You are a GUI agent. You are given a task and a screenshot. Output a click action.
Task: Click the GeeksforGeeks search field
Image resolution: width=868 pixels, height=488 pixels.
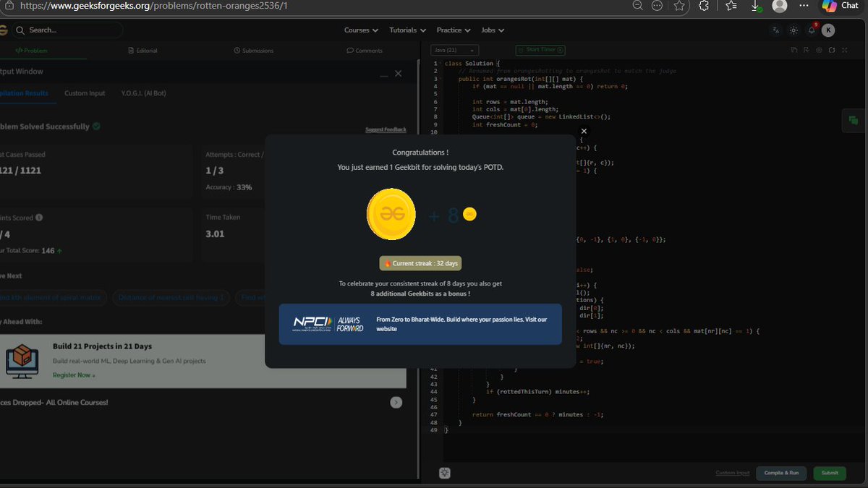point(69,30)
